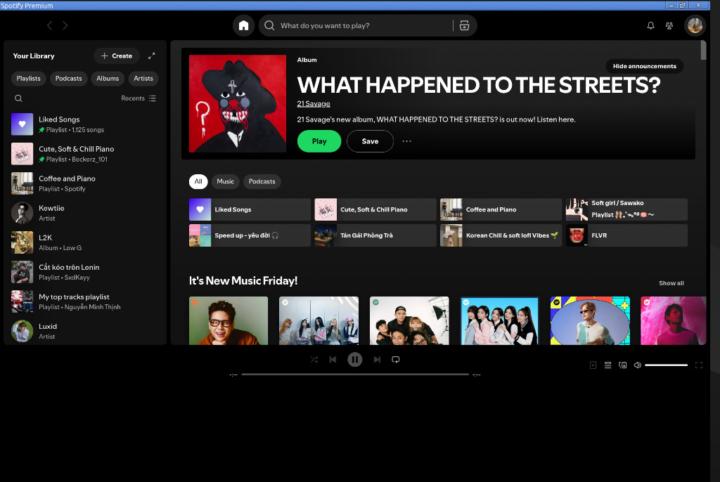The width and height of the screenshot is (720, 482).
Task: Toggle shuffle playback
Action: click(314, 359)
